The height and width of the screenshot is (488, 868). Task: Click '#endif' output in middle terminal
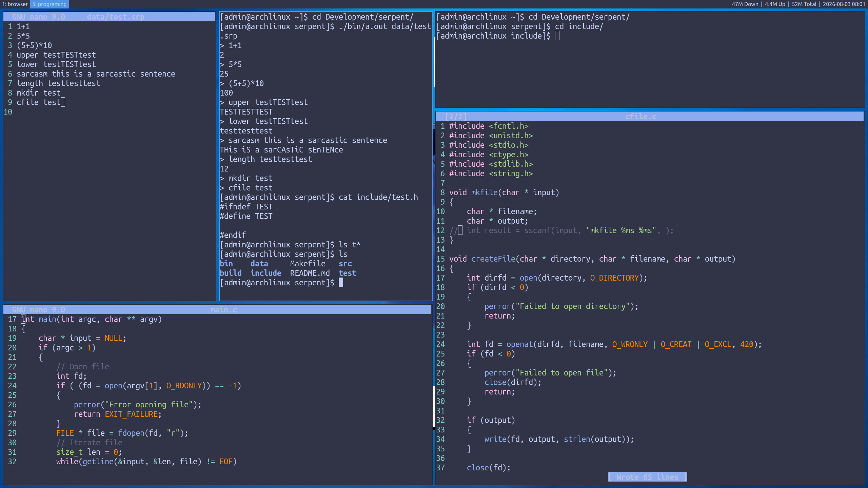coord(233,235)
